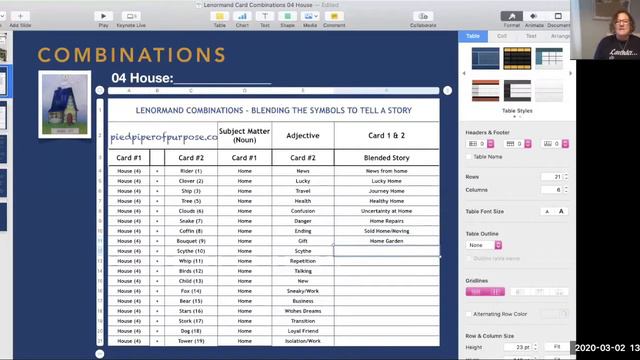
Task: Apply the teal header table style
Action: [x=549, y=58]
